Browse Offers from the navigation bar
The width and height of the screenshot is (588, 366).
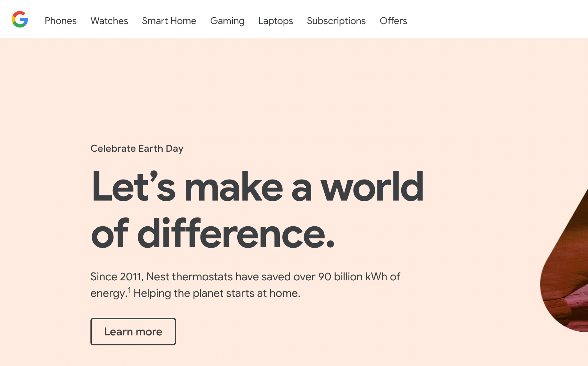point(393,21)
